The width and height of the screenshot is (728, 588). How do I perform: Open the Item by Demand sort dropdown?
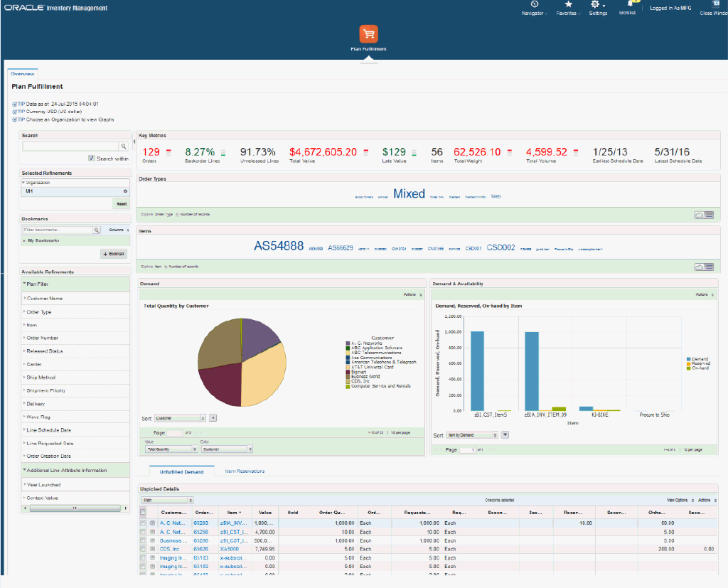[472, 435]
